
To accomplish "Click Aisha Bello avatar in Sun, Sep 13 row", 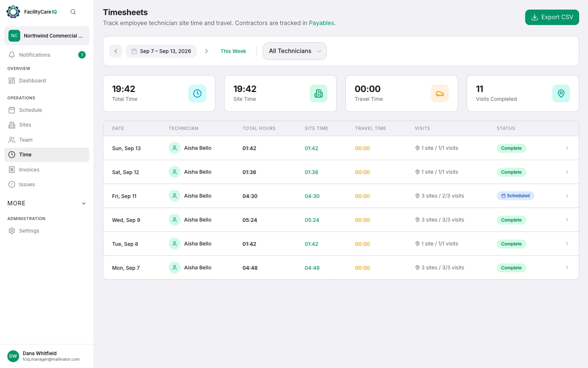I will (x=175, y=148).
